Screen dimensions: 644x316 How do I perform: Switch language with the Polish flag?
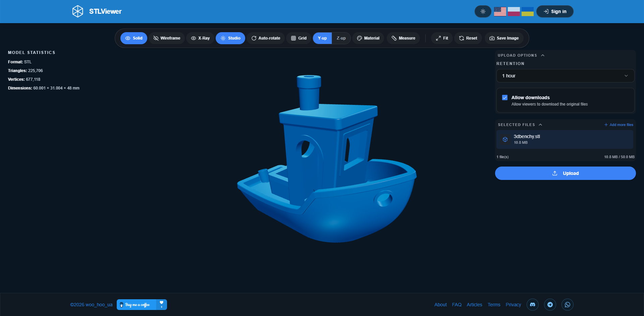point(514,11)
